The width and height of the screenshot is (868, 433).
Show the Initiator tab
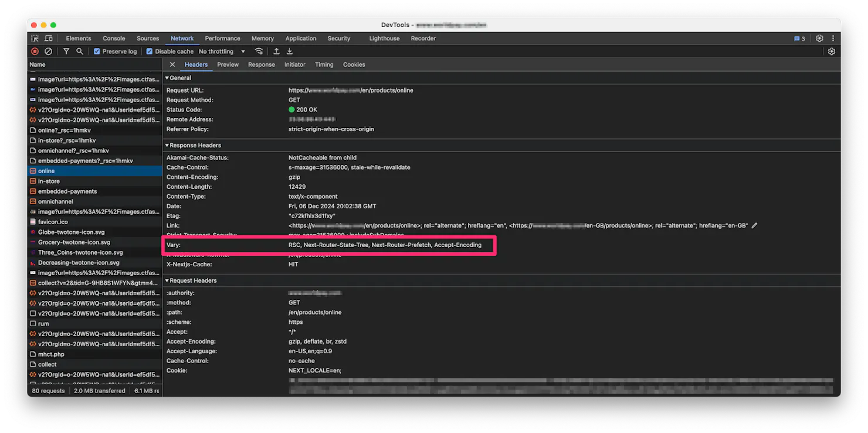295,65
